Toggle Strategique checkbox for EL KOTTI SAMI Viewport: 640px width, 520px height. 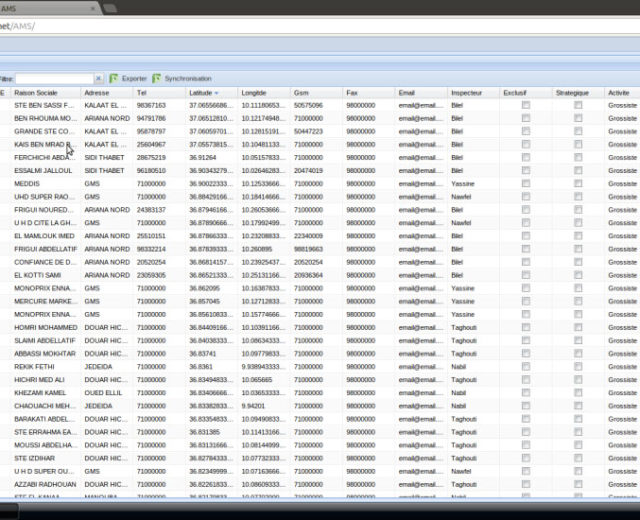coord(578,275)
